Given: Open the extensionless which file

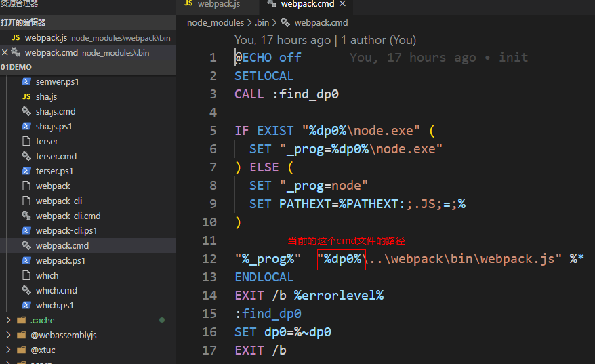Looking at the screenshot, I should [x=47, y=275].
